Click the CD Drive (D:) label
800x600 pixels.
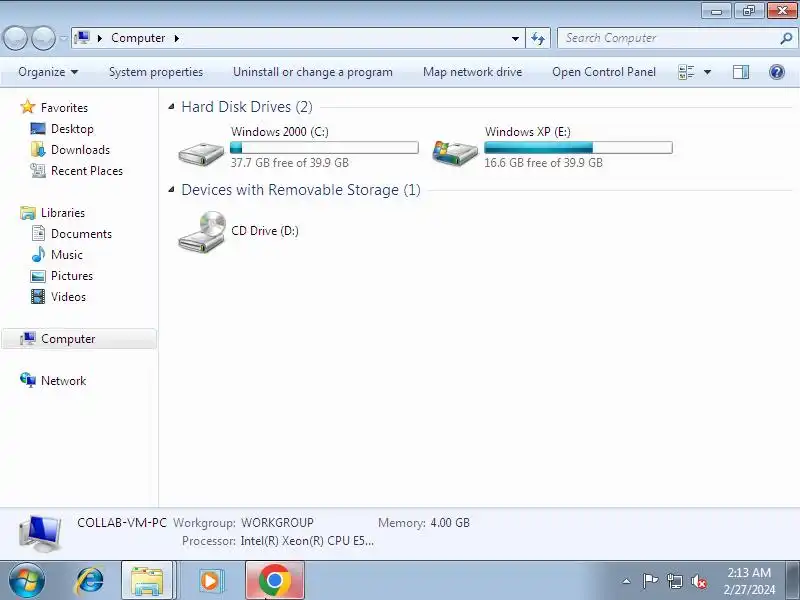click(265, 231)
